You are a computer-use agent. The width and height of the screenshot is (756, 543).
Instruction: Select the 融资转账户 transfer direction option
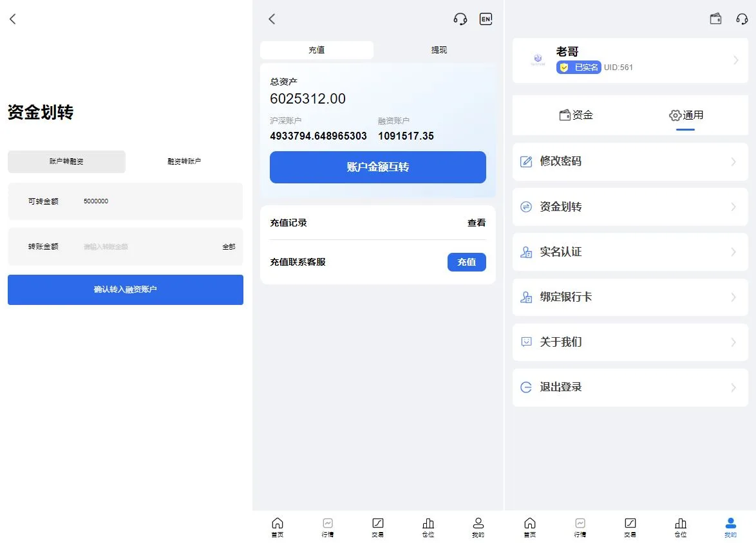[184, 161]
